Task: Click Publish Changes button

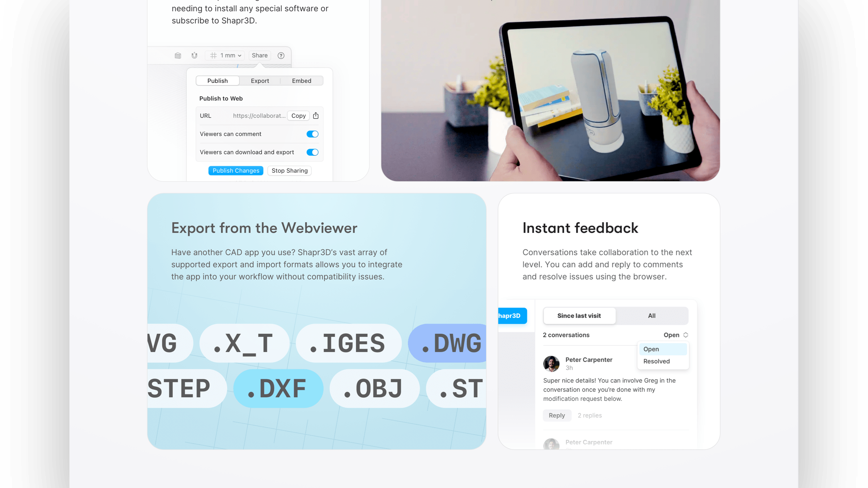Action: click(x=235, y=170)
